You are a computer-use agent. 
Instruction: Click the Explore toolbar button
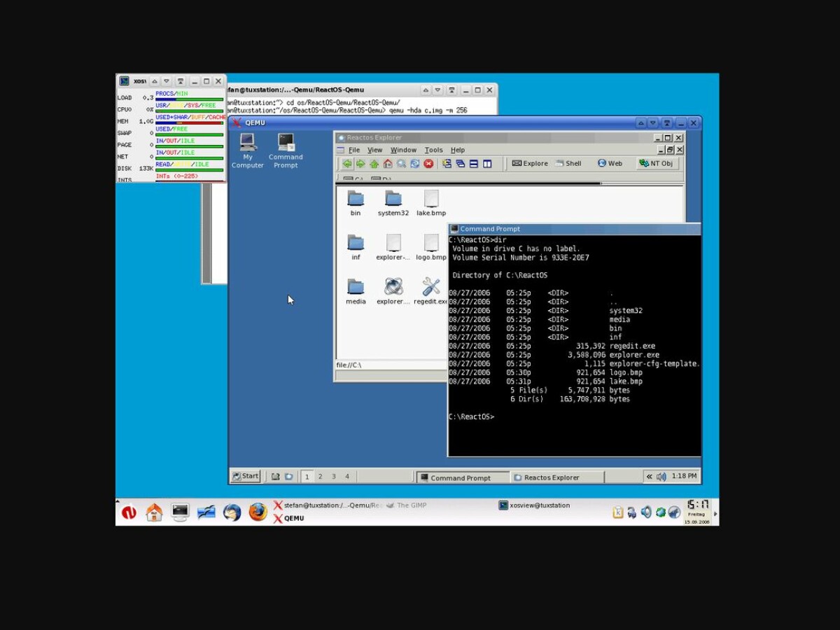(530, 163)
